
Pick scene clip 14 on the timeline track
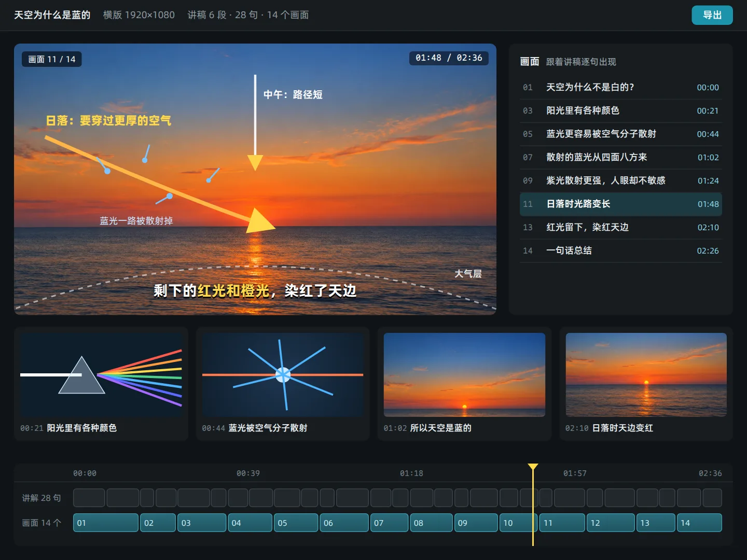click(699, 523)
